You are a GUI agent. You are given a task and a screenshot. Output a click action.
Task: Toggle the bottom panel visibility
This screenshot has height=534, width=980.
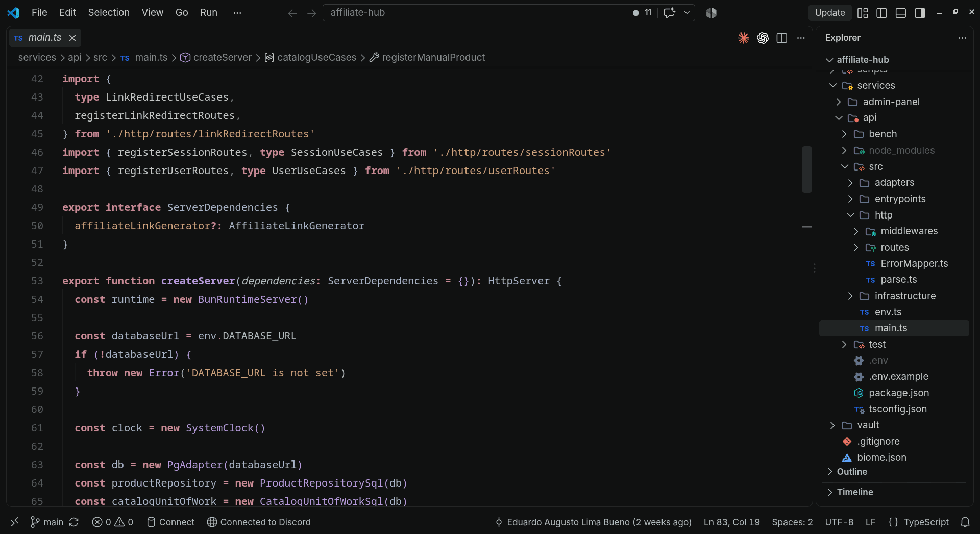tap(901, 13)
